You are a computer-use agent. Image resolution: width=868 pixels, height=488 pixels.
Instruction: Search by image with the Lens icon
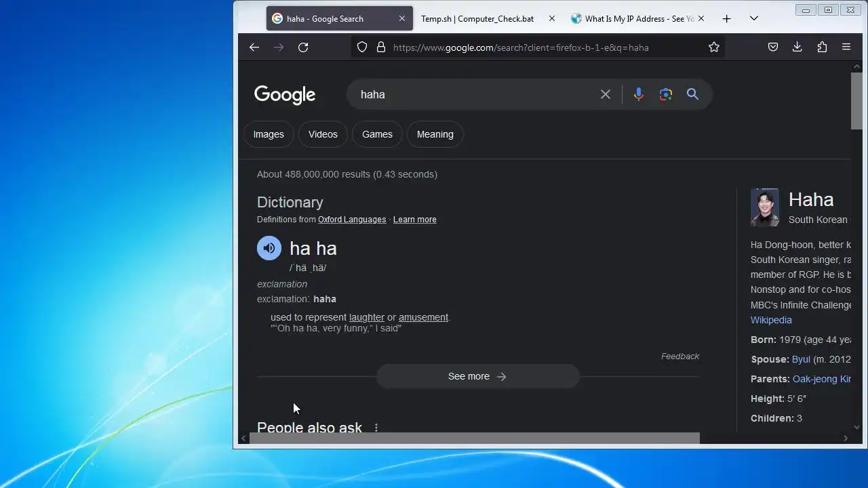(666, 94)
